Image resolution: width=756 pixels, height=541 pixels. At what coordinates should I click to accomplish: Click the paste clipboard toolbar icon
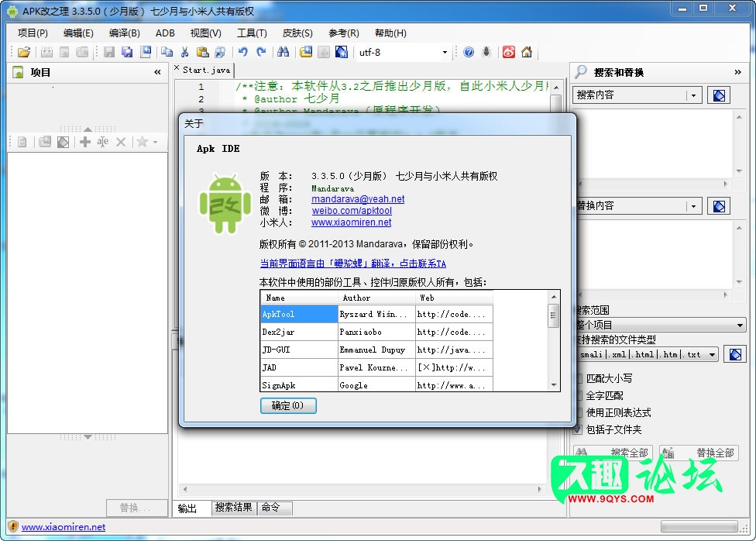click(x=203, y=52)
